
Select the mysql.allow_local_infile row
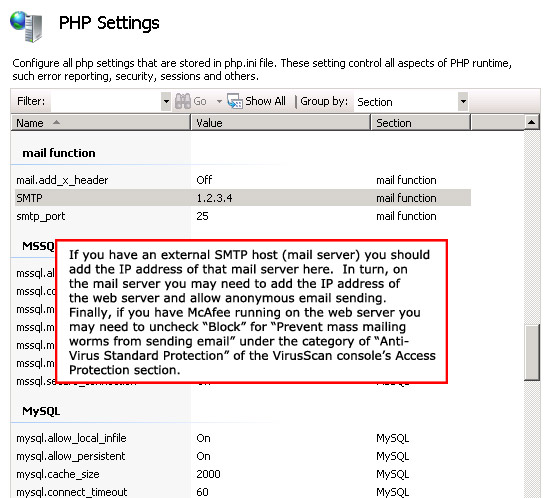(242, 438)
